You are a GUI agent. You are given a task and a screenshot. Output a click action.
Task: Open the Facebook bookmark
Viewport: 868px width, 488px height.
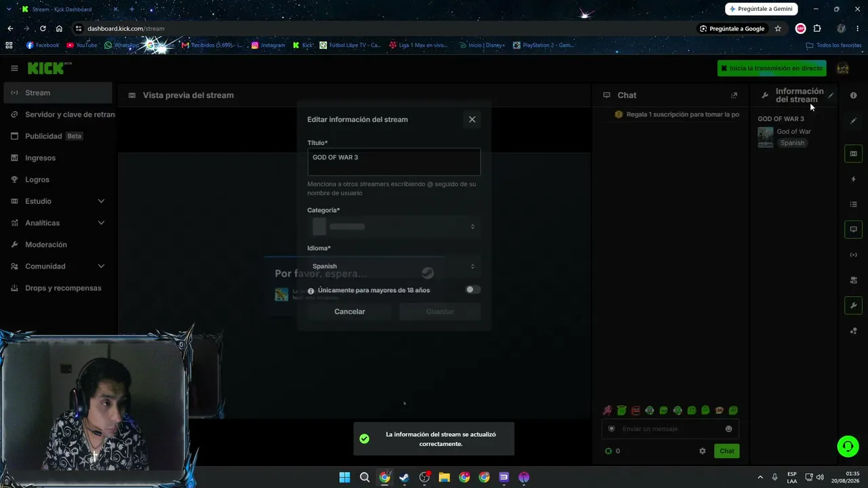(43, 45)
